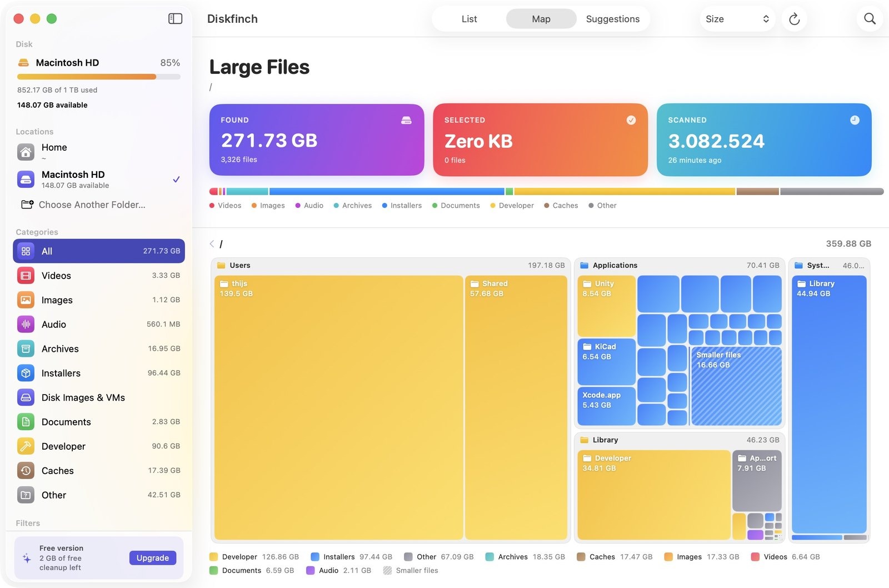Screen dimensions: 889x588
Task: Click the sparkle icon in free version banner
Action: pyautogui.click(x=27, y=558)
